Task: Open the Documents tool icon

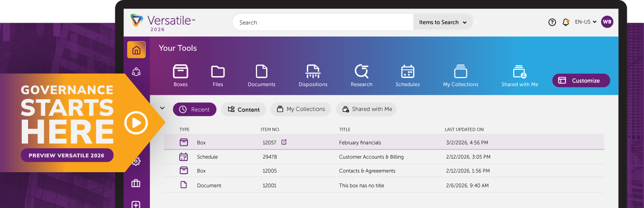Action: coord(262,72)
